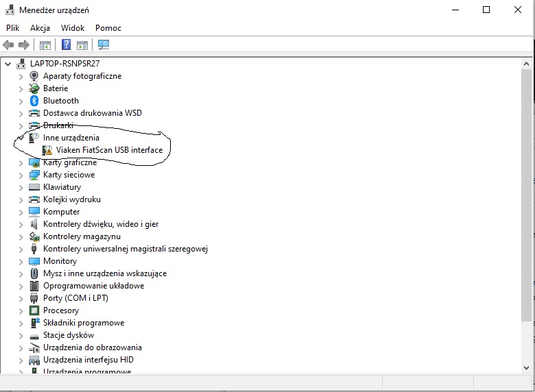Screen dimensions: 535x392
Task: Select the Kontrolery magazynu label
Action: [82, 236]
